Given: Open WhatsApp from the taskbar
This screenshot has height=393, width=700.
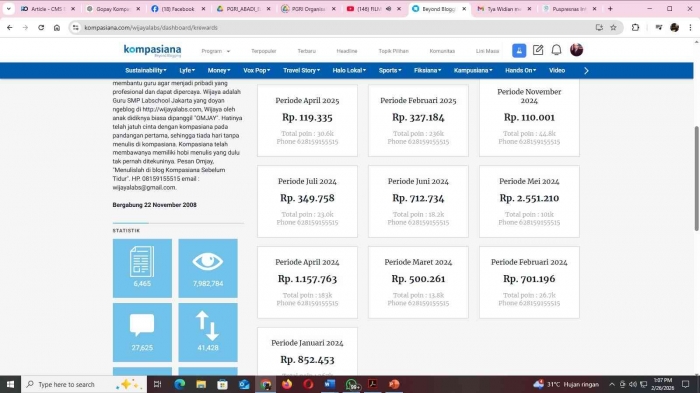Looking at the screenshot, I should pos(351,384).
